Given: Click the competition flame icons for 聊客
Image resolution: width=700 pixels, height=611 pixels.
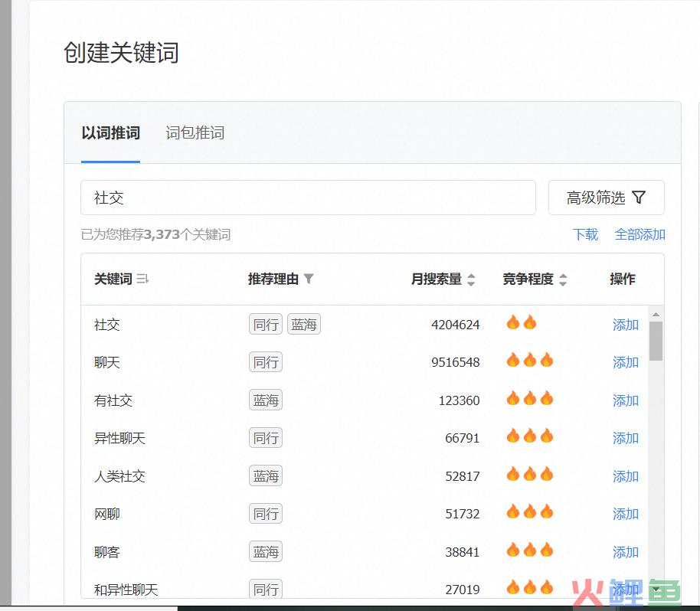Looking at the screenshot, I should point(529,550).
